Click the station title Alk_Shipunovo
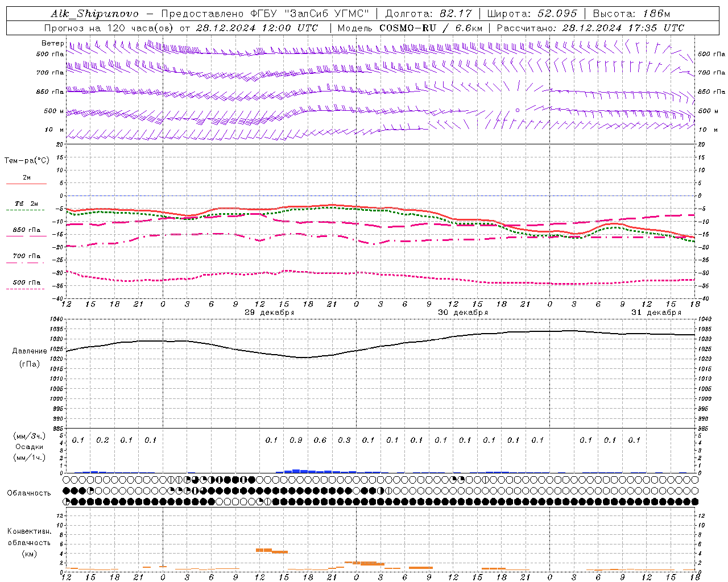The height and width of the screenshot is (582, 728). point(95,14)
